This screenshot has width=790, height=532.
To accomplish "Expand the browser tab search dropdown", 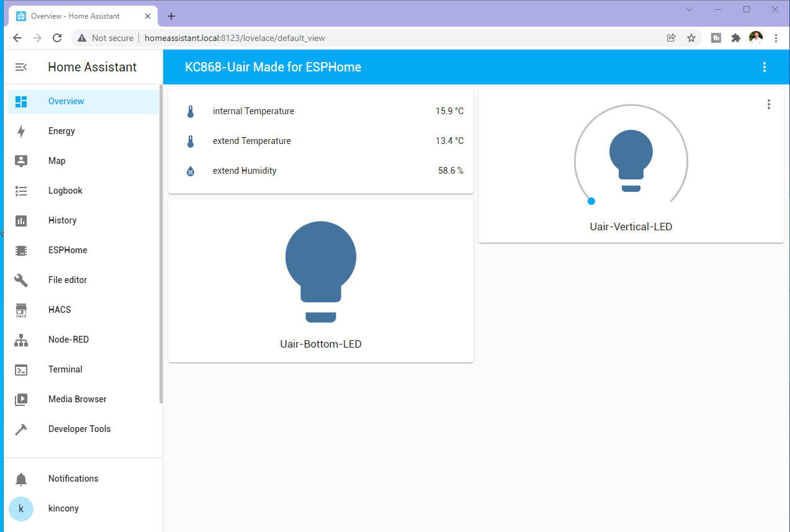I will coord(689,9).
